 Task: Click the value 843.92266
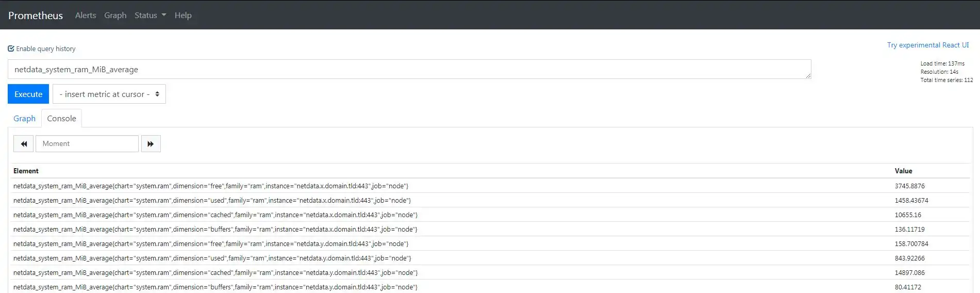click(909, 258)
